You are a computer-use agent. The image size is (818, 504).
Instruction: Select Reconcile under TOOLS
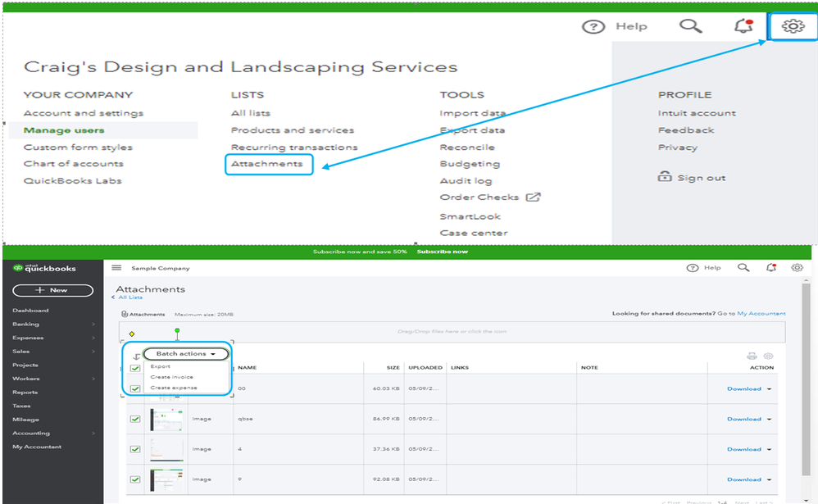467,148
